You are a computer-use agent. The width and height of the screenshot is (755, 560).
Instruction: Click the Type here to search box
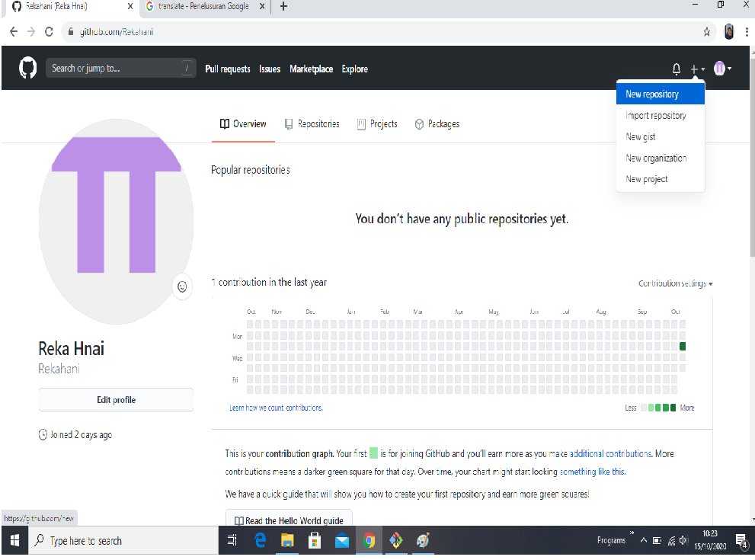coord(123,540)
